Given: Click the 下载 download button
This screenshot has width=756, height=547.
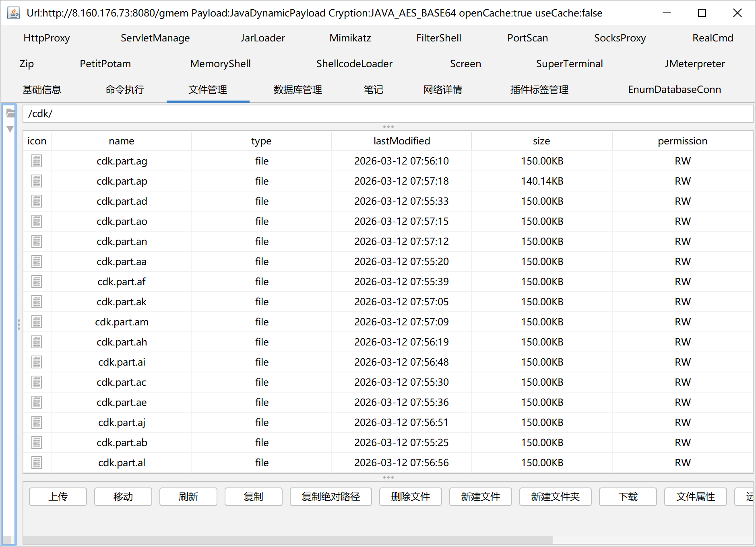Looking at the screenshot, I should pyautogui.click(x=628, y=497).
